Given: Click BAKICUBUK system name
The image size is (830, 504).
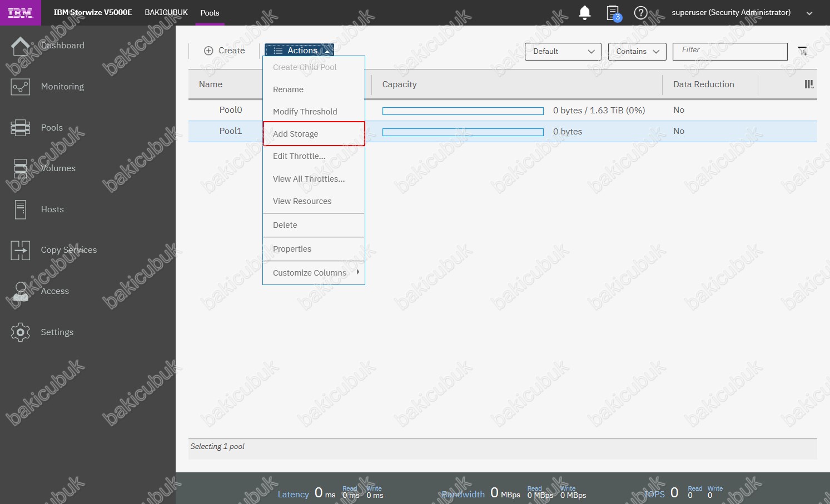Looking at the screenshot, I should (166, 12).
